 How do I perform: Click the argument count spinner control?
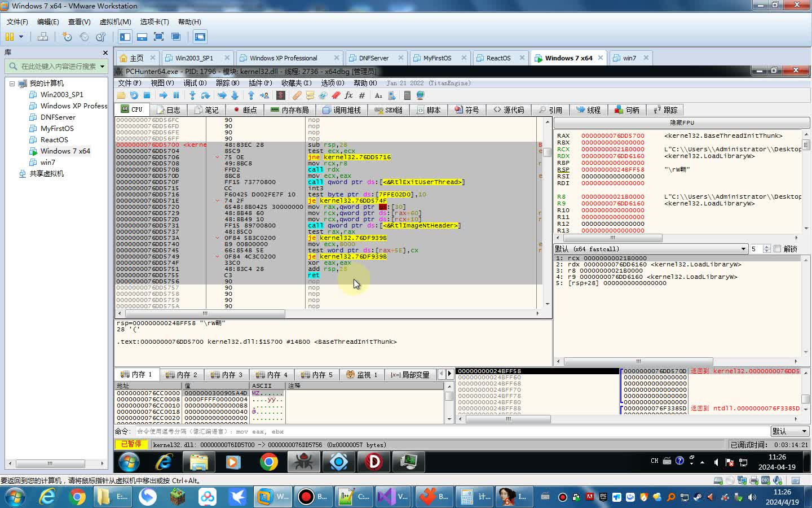(766, 249)
